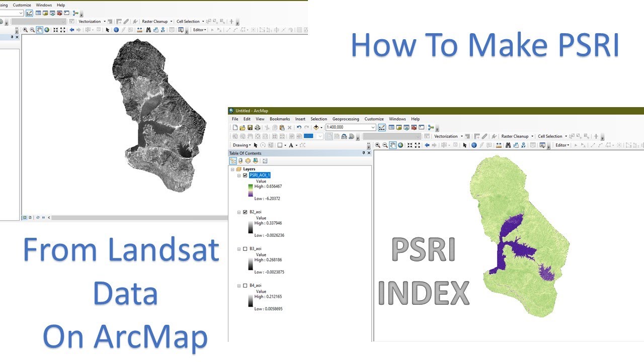This screenshot has width=644, height=362.
Task: Collapse the PSRI_AOI_1 layer legend
Action: (x=238, y=175)
